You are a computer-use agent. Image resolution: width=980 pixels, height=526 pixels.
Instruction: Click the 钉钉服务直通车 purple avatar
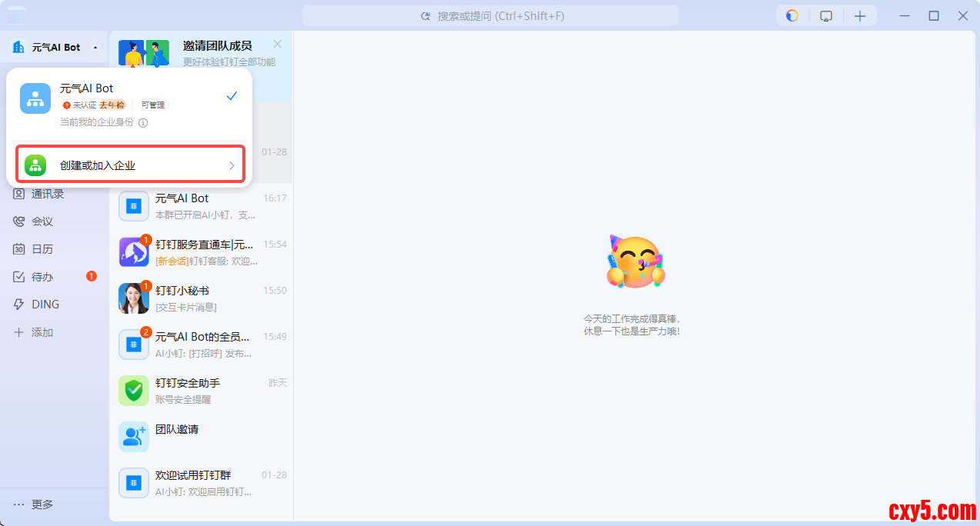[x=134, y=252]
